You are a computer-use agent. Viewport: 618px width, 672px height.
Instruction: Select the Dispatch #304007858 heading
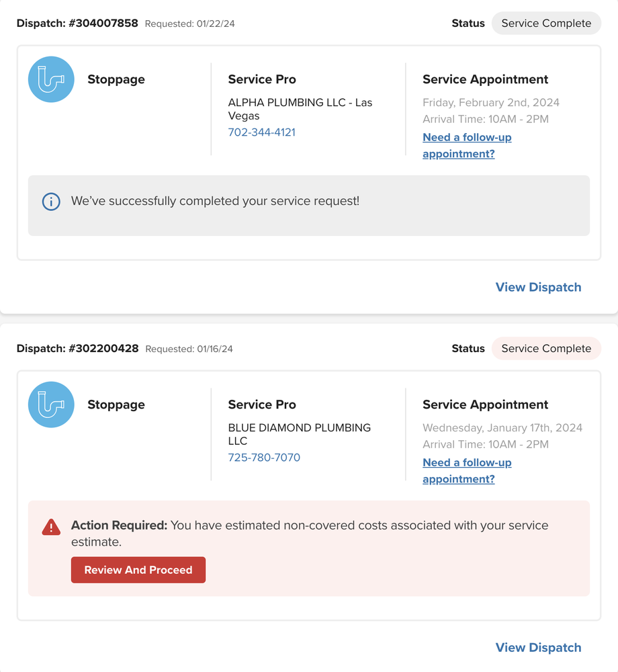(77, 24)
